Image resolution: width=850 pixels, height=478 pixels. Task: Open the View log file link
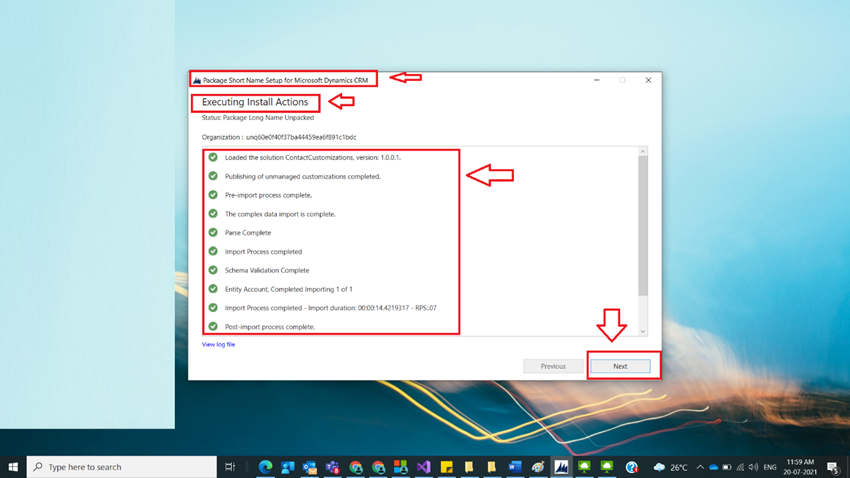tap(218, 344)
